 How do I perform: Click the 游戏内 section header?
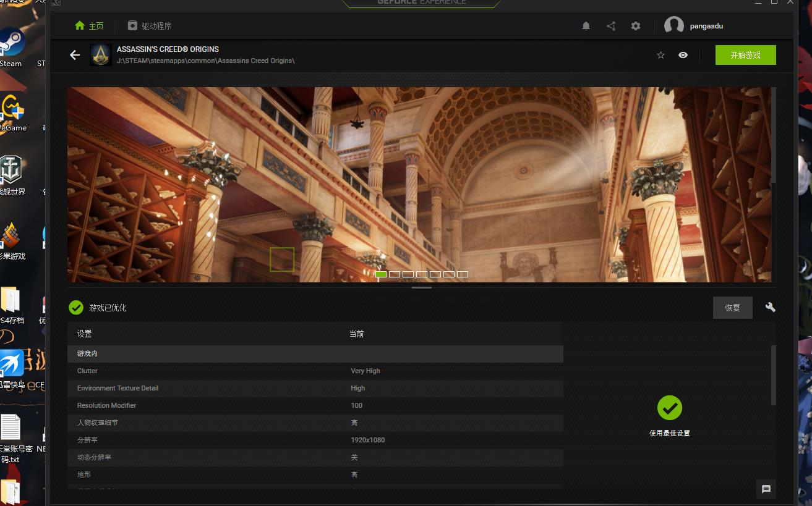(x=315, y=353)
